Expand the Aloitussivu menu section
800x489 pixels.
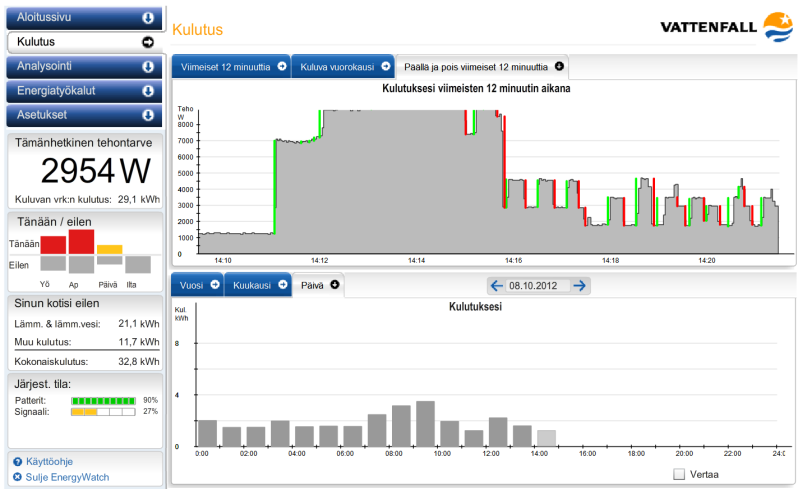click(x=148, y=17)
